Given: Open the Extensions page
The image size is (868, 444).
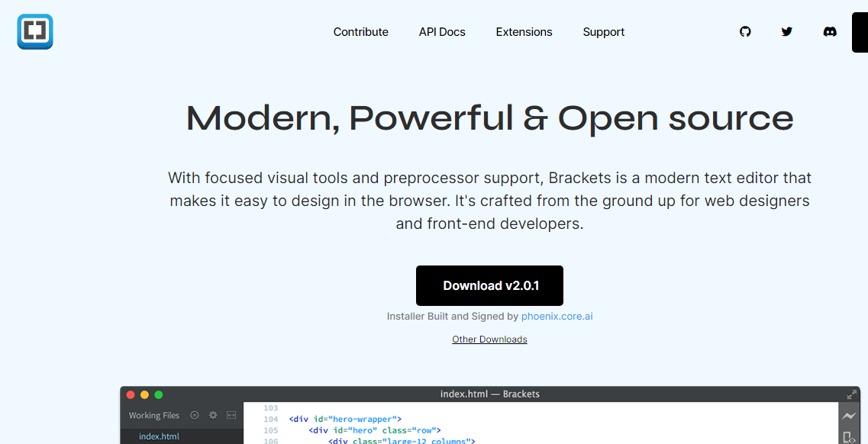Looking at the screenshot, I should 524,32.
